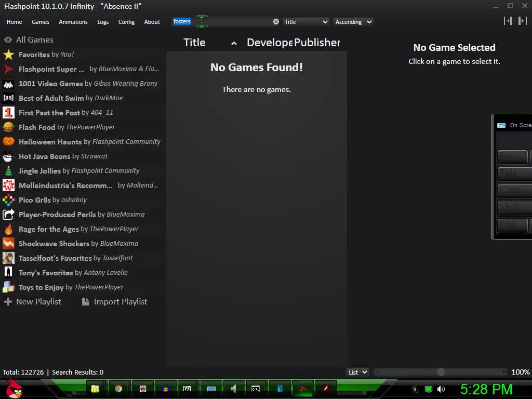Click the First Past the Post number icon
The height and width of the screenshot is (399, 532).
click(8, 113)
